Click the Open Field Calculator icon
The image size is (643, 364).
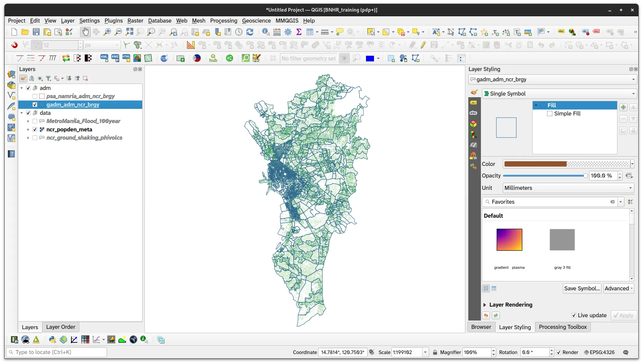point(277,32)
